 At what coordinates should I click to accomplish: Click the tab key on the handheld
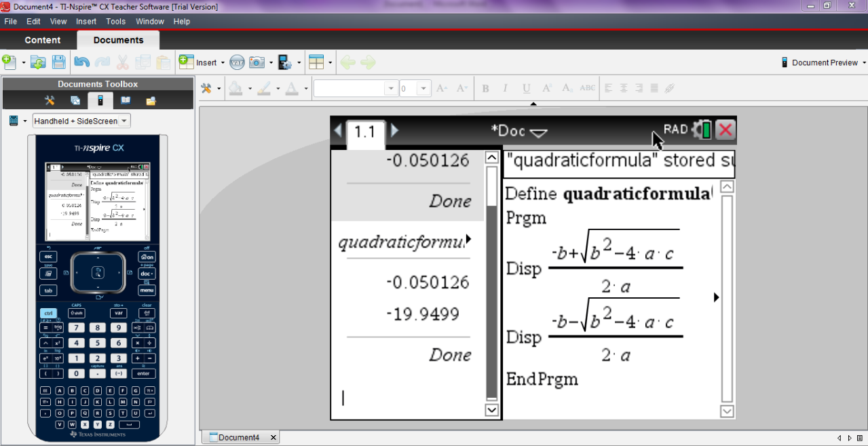click(x=48, y=290)
